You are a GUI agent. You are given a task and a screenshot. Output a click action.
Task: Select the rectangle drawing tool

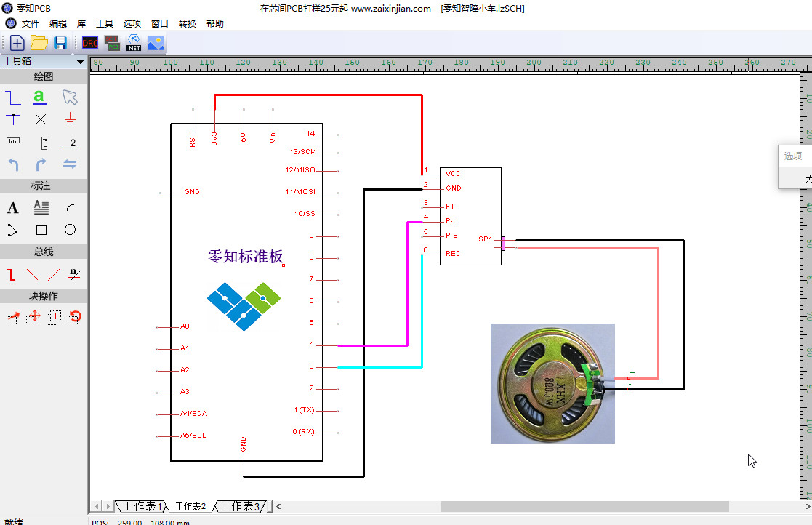tap(41, 230)
